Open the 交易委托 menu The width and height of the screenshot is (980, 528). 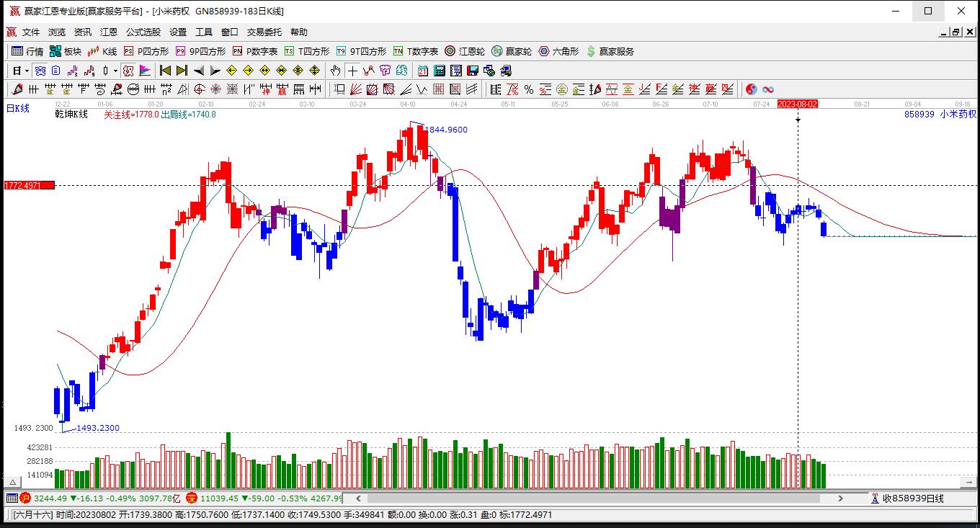(264, 32)
